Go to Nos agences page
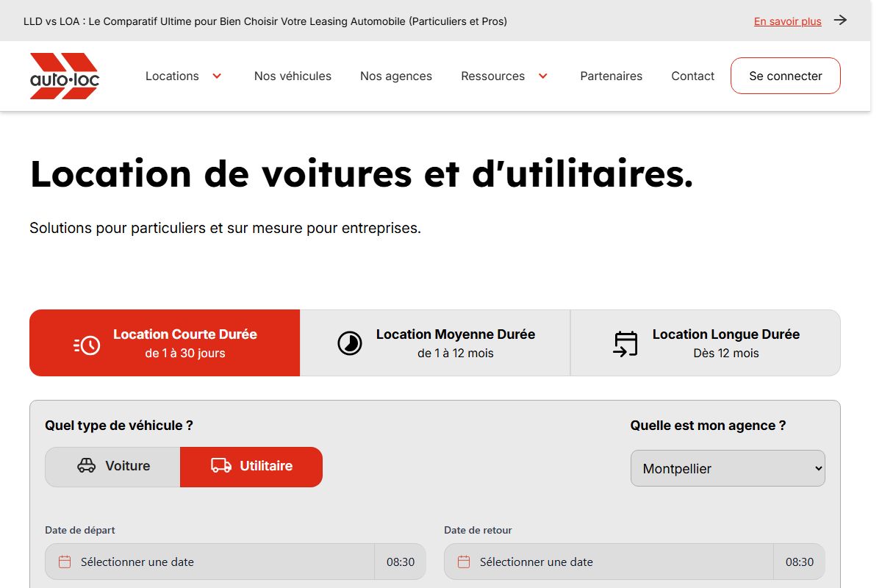Image resolution: width=882 pixels, height=588 pixels. pyautogui.click(x=396, y=76)
